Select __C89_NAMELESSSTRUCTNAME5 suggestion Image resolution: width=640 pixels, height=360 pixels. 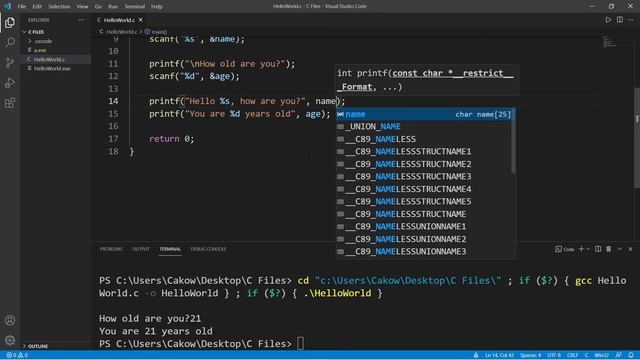(x=424, y=202)
